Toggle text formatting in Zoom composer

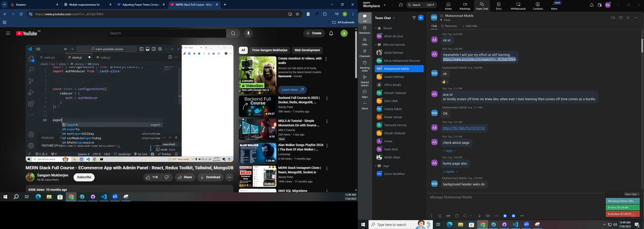coord(431,216)
